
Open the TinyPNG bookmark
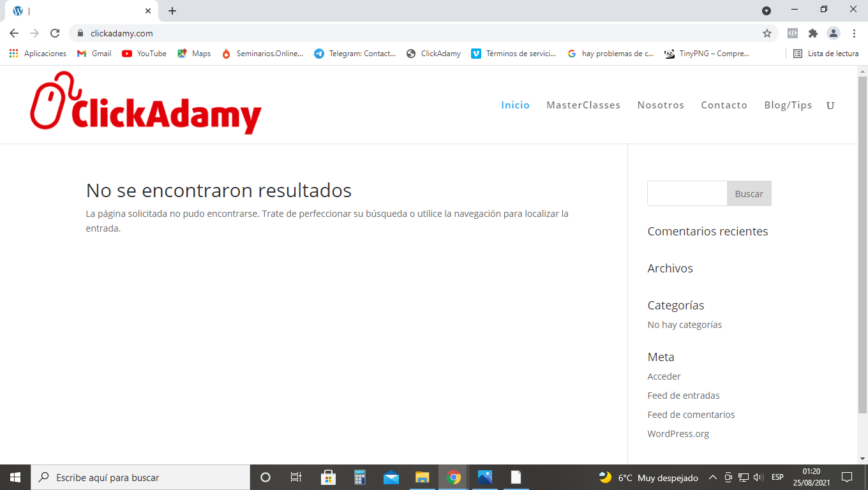(707, 54)
